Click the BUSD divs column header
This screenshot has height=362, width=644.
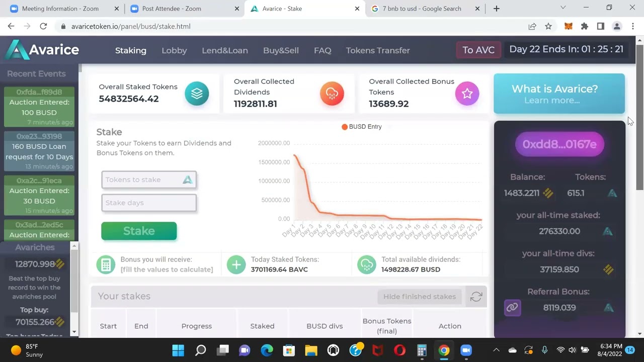coord(325,326)
